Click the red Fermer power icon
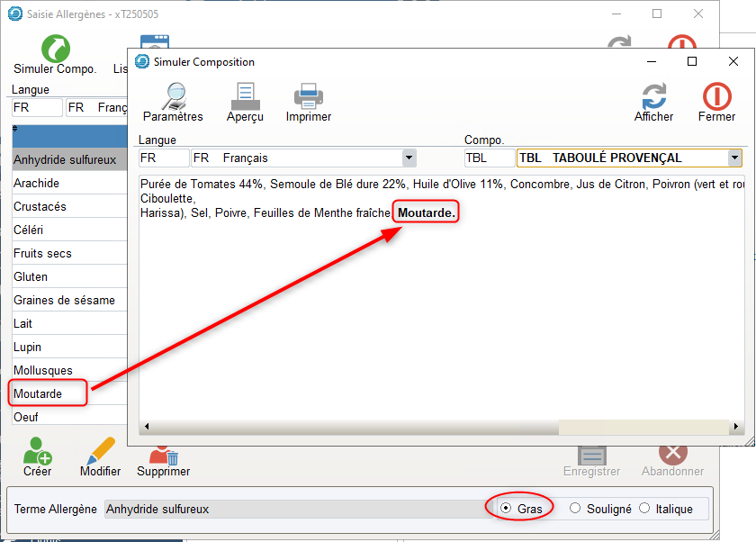This screenshot has height=542, width=756. point(716,95)
